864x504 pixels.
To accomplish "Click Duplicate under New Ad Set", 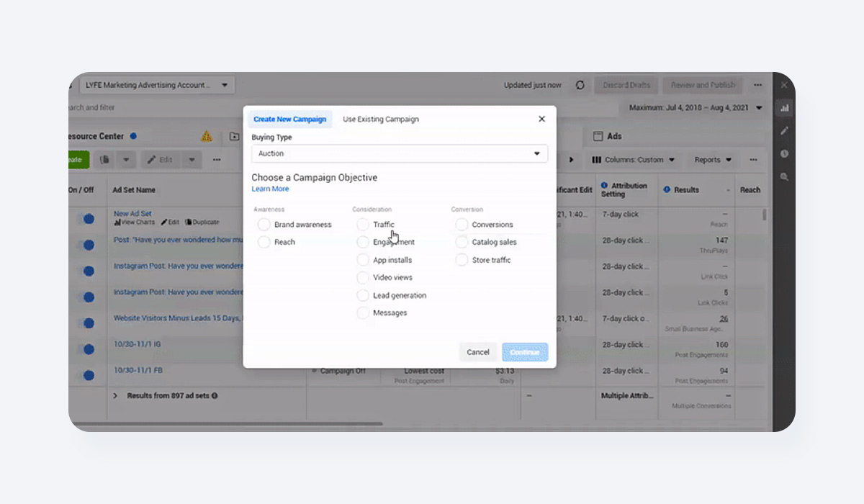I will tap(202, 222).
